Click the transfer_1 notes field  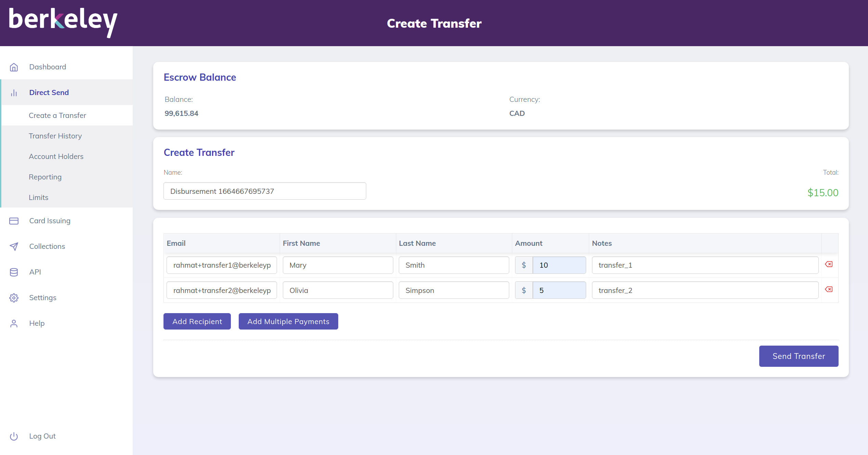click(705, 265)
